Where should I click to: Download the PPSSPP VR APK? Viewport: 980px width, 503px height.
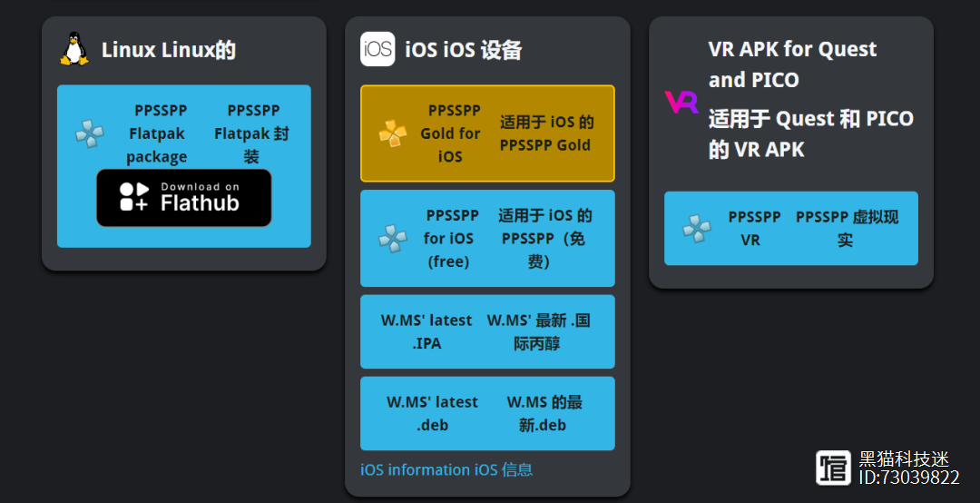(791, 229)
